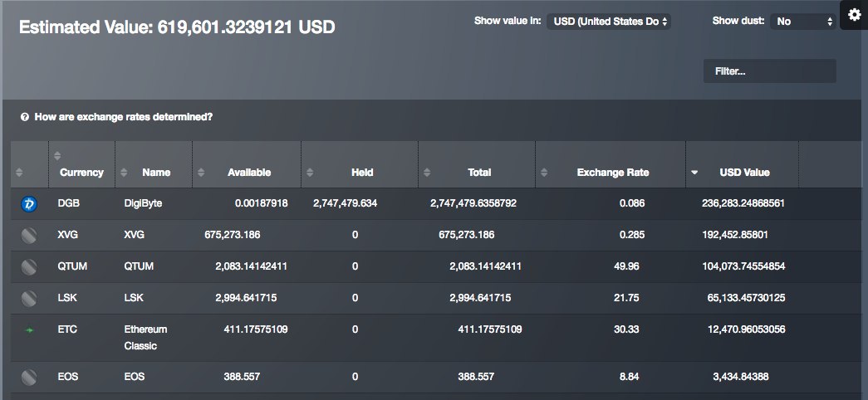Click DigiByte held amount 2,747,479.634
868x400 pixels.
coord(345,203)
